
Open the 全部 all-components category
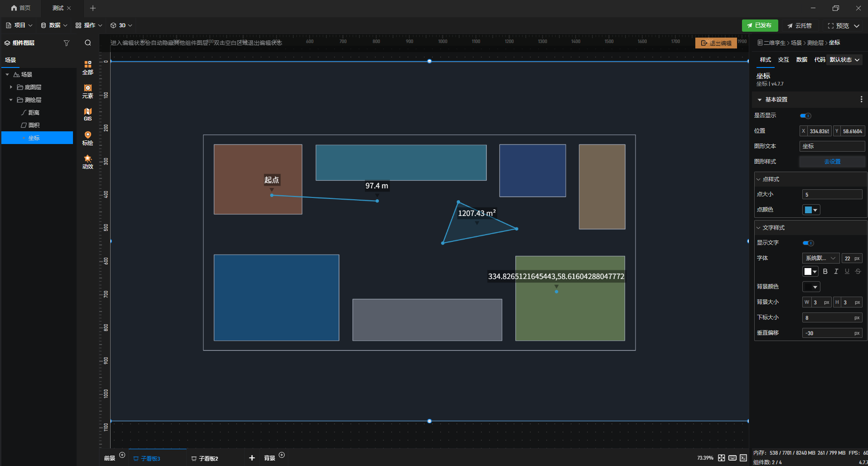87,68
